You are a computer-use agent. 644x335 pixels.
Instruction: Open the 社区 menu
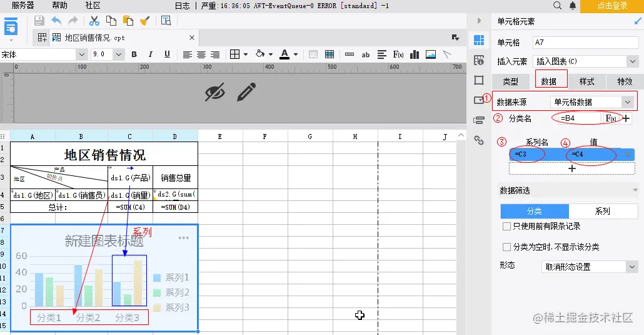pos(93,6)
